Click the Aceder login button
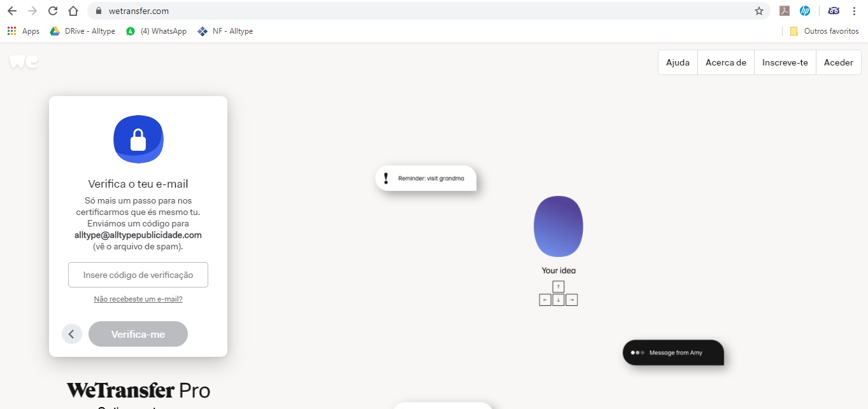This screenshot has width=868, height=409. (838, 63)
